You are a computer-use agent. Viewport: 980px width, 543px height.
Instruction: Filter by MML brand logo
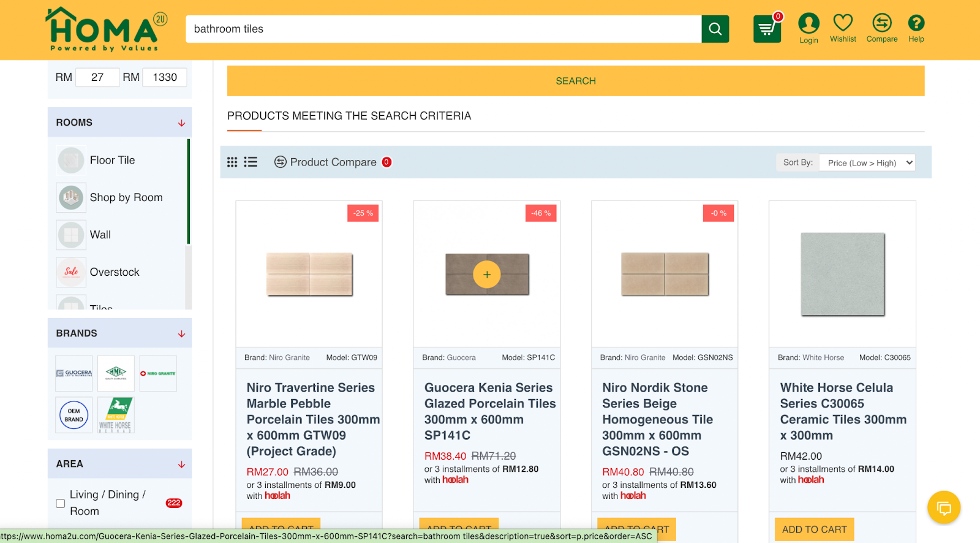pyautogui.click(x=116, y=373)
